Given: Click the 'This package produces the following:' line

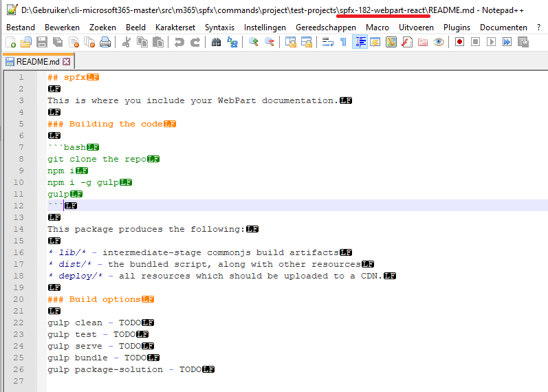Looking at the screenshot, I should click(146, 229).
